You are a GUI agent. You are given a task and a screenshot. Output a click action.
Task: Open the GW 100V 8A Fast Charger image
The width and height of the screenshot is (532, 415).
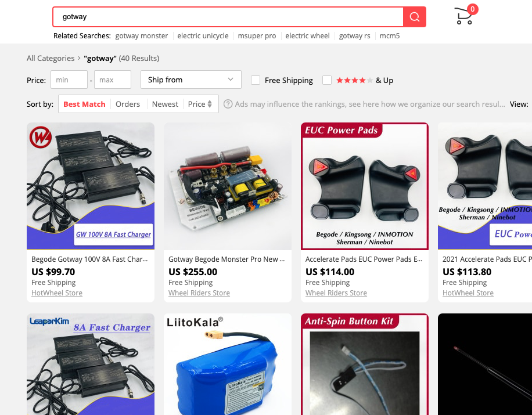click(91, 186)
